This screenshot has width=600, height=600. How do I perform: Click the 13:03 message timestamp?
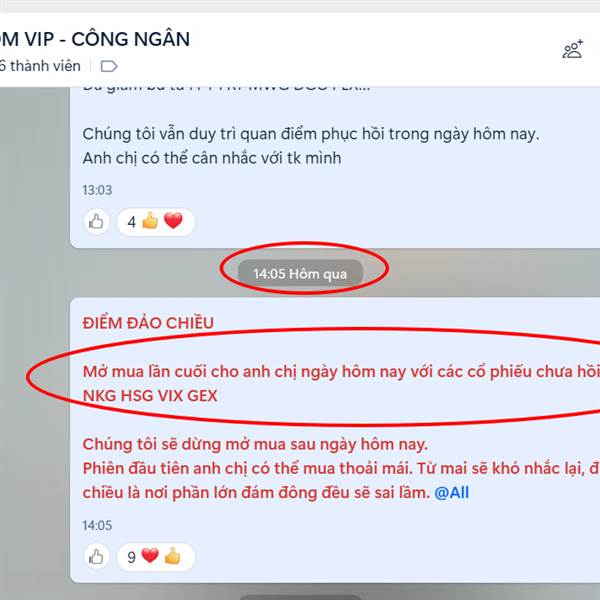click(97, 190)
